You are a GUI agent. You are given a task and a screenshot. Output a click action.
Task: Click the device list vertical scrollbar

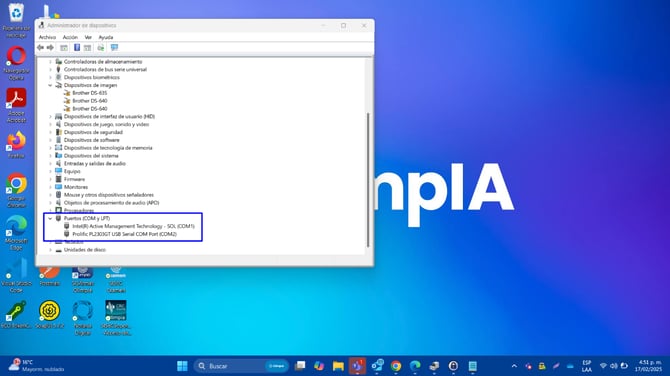(368, 179)
